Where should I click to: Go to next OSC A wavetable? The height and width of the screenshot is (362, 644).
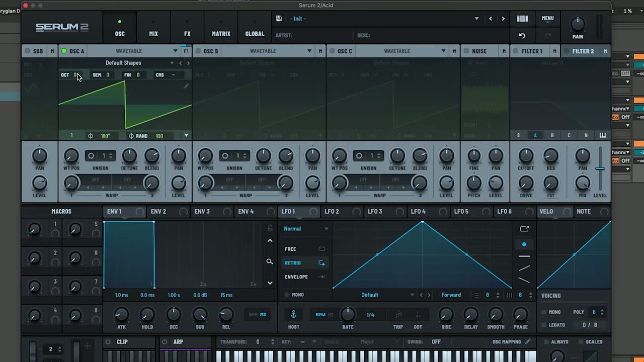pyautogui.click(x=188, y=63)
